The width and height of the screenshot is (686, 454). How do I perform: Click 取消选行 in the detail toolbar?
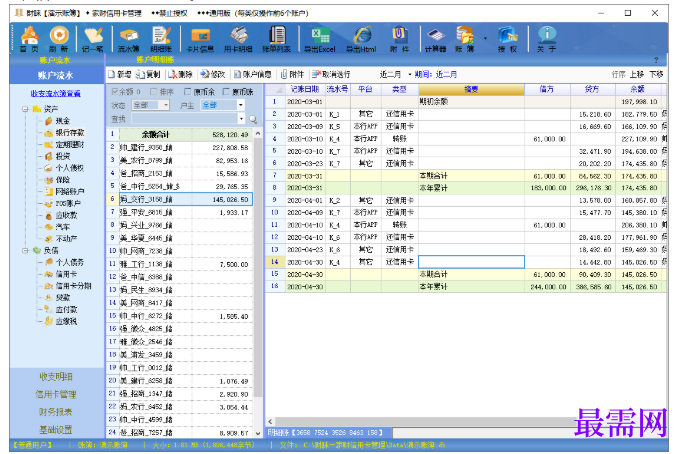pyautogui.click(x=331, y=74)
